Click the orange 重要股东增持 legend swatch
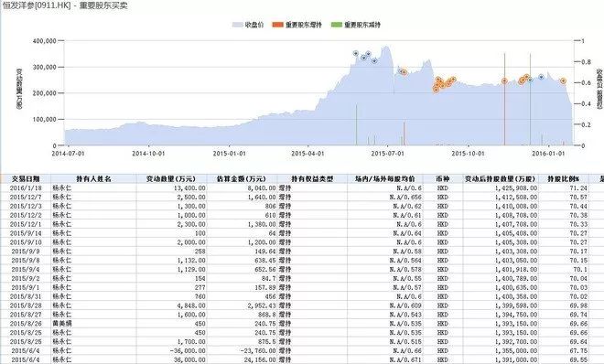 coord(277,25)
